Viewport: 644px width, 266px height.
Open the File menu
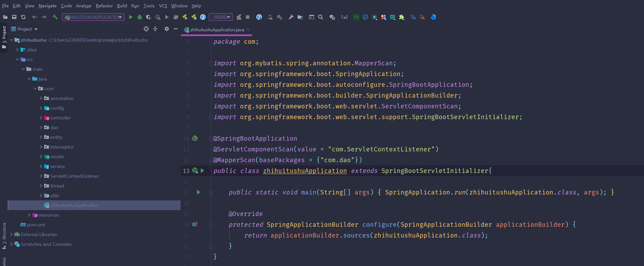coord(5,6)
